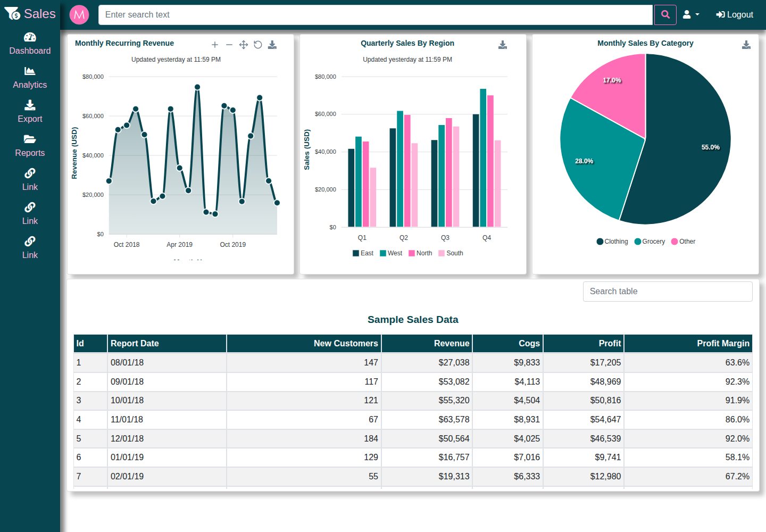Click the pink M avatar icon
This screenshot has width=766, height=532.
click(x=79, y=15)
